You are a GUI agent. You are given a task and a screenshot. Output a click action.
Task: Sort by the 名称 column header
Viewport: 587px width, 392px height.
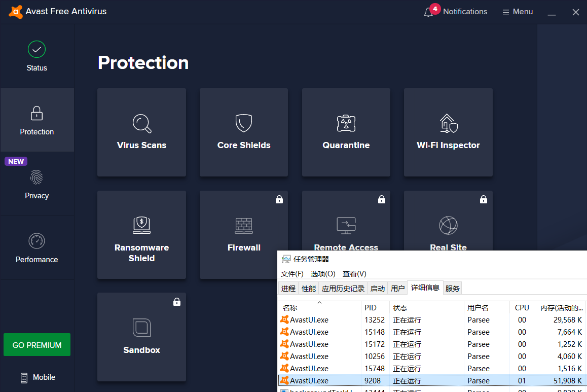coord(320,307)
